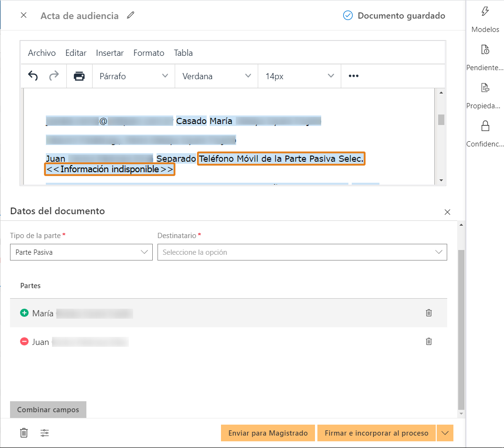Open the Pendientes document icon
Viewport: 504px width, 448px height.
485,50
